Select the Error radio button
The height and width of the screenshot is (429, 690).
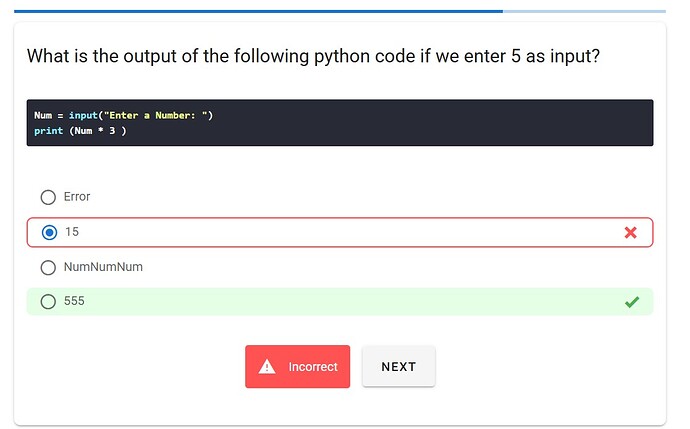point(48,197)
